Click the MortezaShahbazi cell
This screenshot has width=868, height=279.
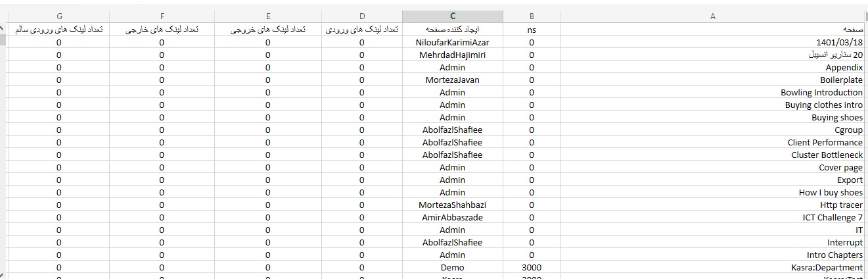(x=452, y=205)
